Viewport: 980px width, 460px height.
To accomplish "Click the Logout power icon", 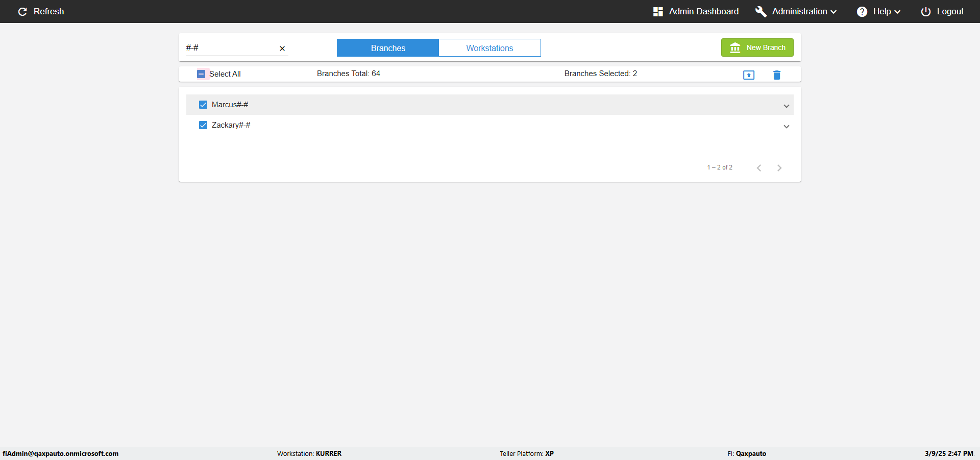I will [926, 12].
